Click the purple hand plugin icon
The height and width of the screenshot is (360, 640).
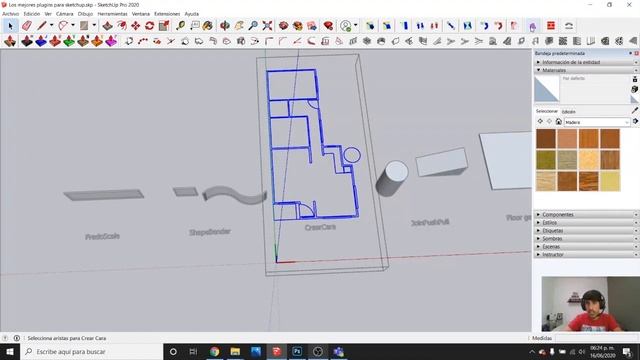[x=533, y=26]
